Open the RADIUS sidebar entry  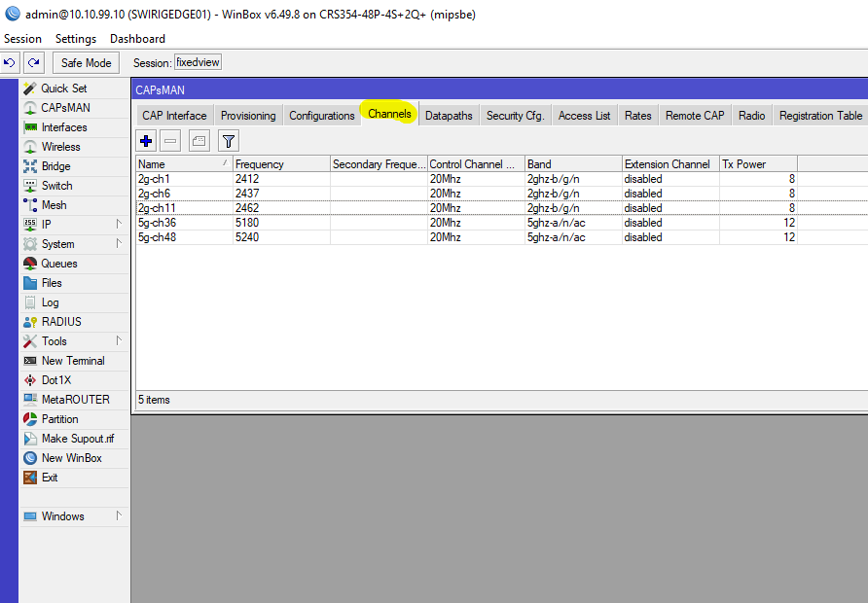pos(61,322)
